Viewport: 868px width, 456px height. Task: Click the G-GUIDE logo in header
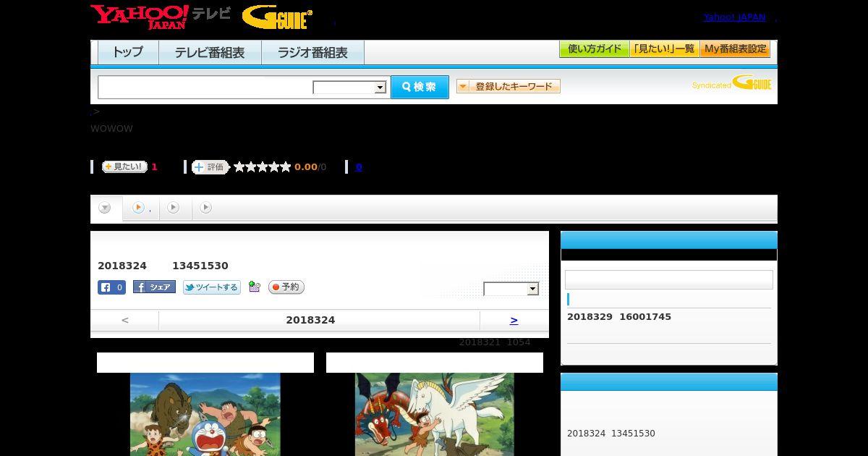tap(277, 17)
